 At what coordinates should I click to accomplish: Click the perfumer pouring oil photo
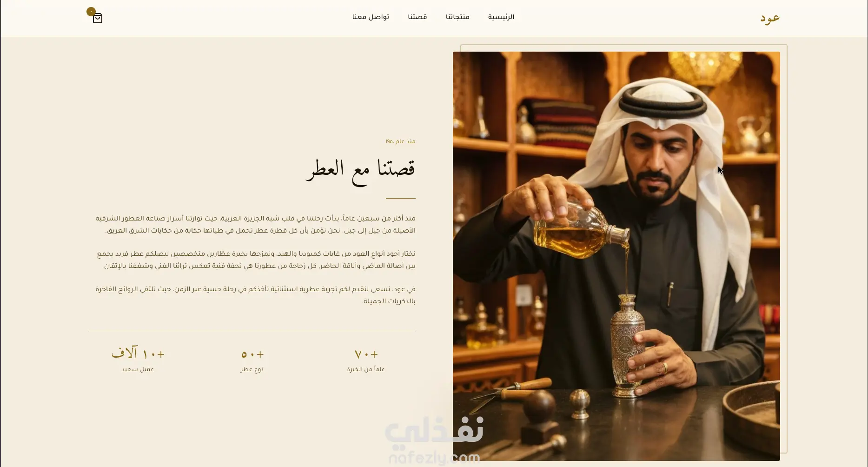pyautogui.click(x=616, y=256)
